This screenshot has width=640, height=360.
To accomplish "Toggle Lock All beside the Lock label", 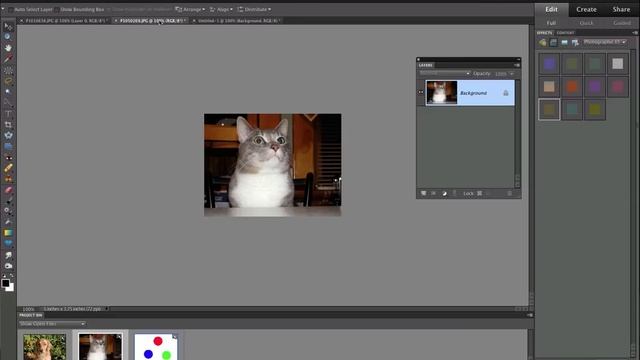I will [480, 193].
